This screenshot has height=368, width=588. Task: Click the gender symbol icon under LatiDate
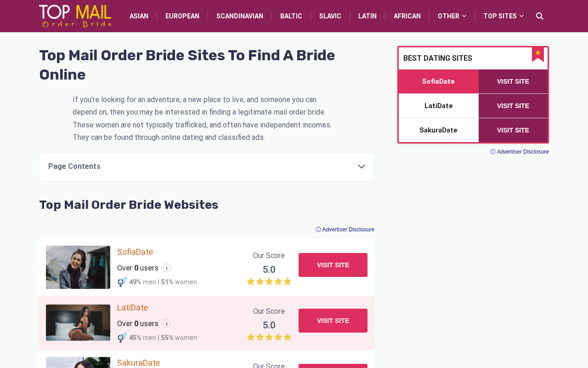pyautogui.click(x=122, y=338)
